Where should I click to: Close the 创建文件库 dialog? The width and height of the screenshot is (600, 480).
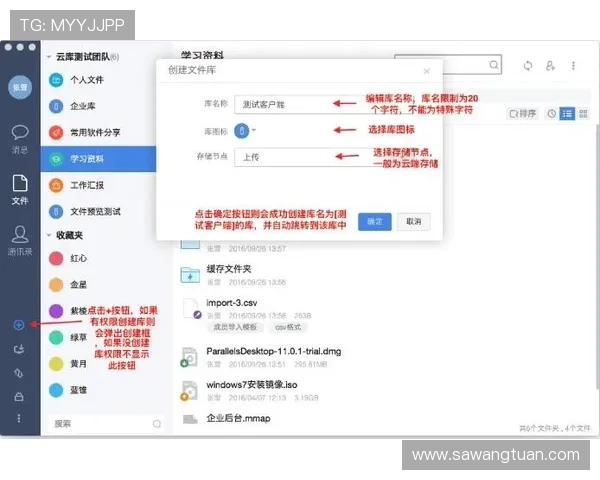[427, 71]
